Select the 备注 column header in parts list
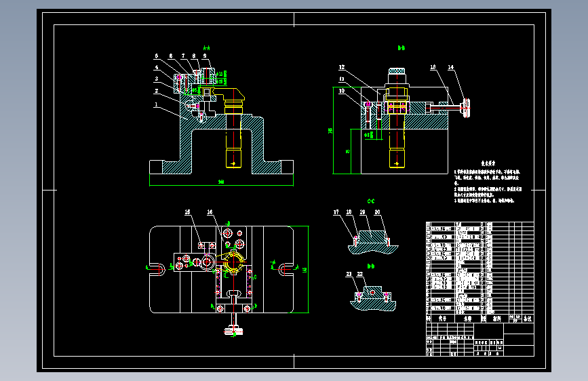Screen dimensions: 588x381 coord(528,319)
